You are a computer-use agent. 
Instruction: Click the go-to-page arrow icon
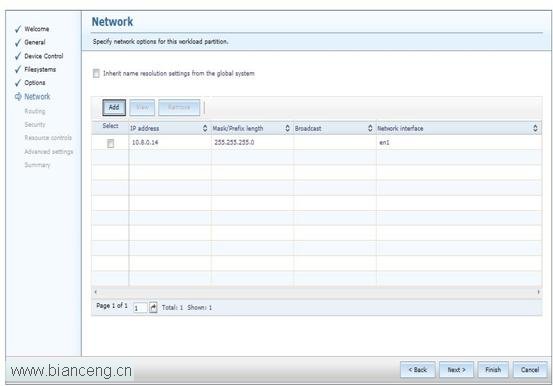(x=153, y=307)
